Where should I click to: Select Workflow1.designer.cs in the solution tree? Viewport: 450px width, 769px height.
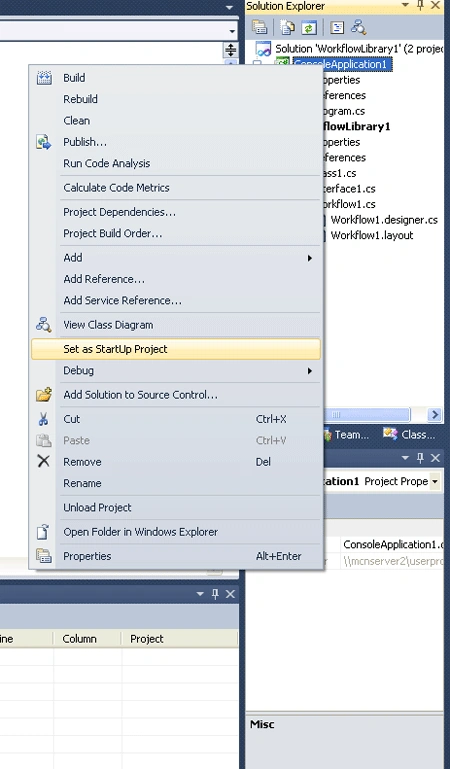click(x=384, y=220)
